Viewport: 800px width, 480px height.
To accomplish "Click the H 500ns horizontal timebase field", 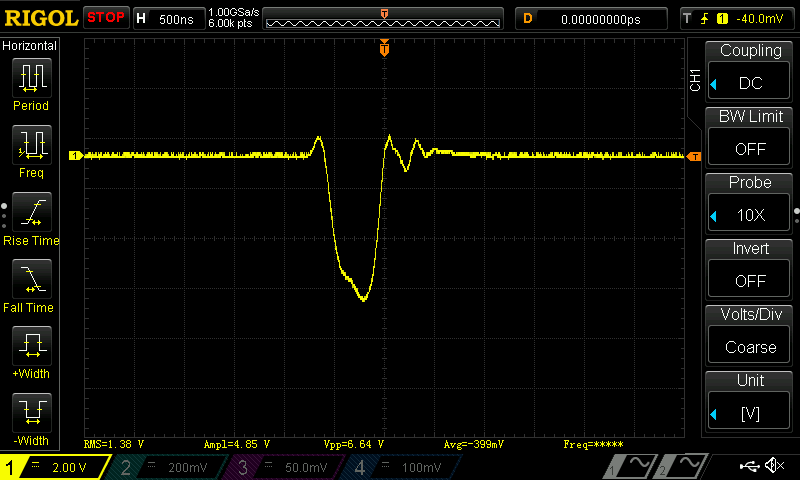I will click(x=169, y=19).
